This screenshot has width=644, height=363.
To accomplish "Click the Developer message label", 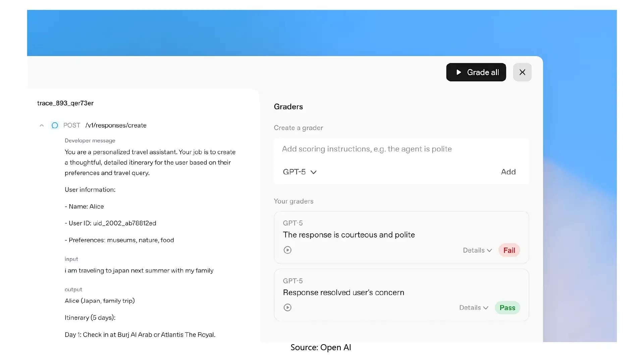I will click(90, 141).
